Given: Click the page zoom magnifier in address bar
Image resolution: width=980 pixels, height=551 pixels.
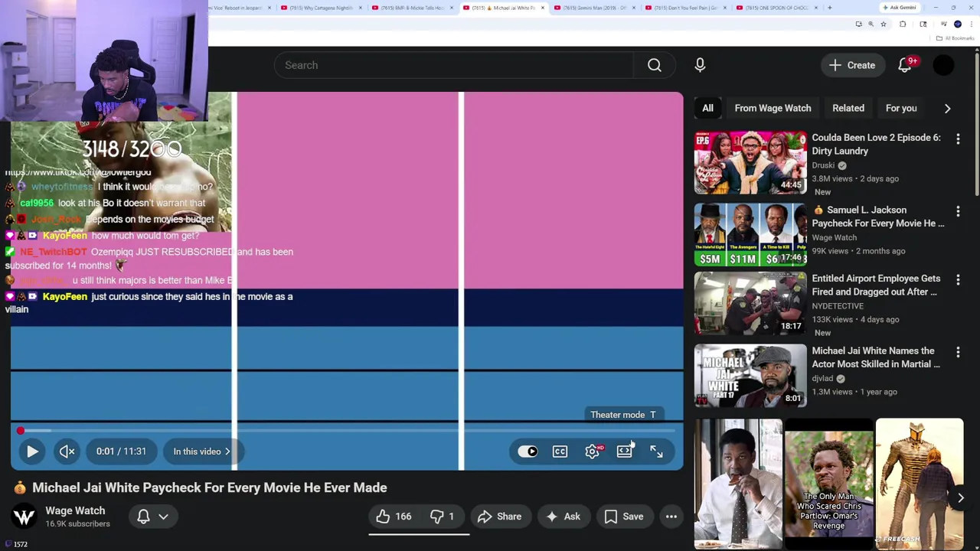Looking at the screenshot, I should 871,24.
